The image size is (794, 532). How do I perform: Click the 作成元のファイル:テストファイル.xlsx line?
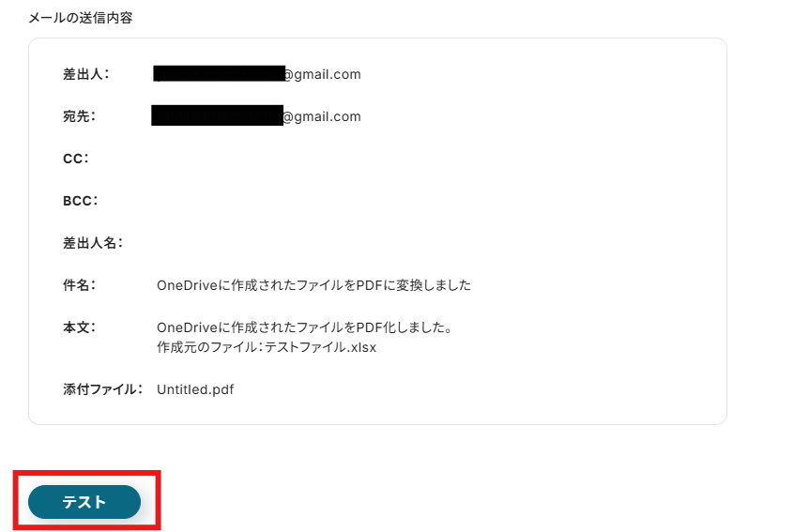(x=267, y=347)
